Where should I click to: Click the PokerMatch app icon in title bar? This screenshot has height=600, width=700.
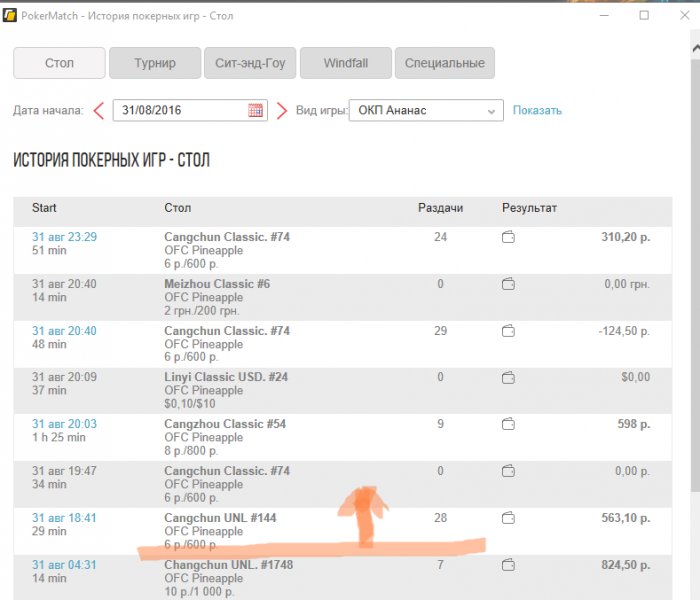pos(9,16)
